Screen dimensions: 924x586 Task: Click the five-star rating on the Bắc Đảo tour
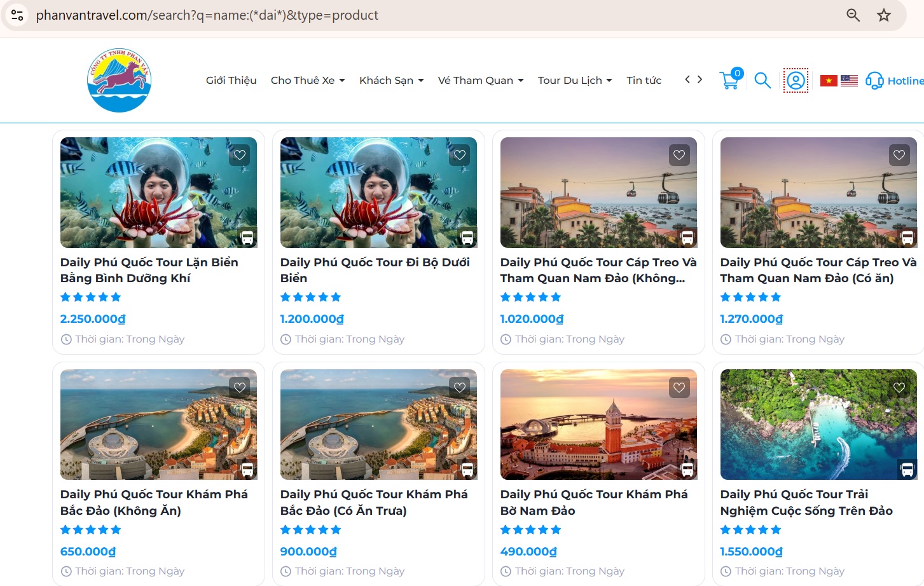(91, 529)
